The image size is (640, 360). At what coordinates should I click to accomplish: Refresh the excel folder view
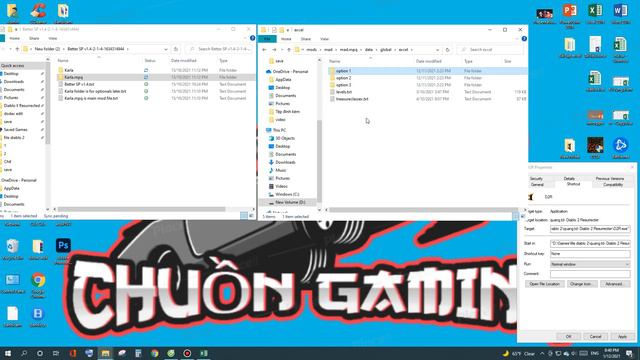tap(448, 49)
